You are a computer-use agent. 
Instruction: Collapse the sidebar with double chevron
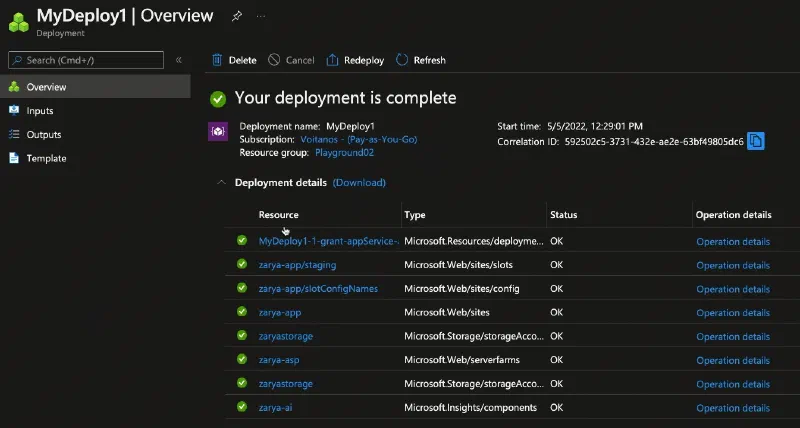coord(179,60)
